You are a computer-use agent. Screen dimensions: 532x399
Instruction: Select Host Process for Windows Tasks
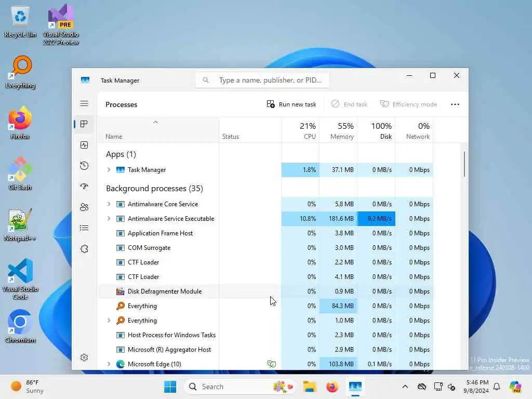point(265,335)
